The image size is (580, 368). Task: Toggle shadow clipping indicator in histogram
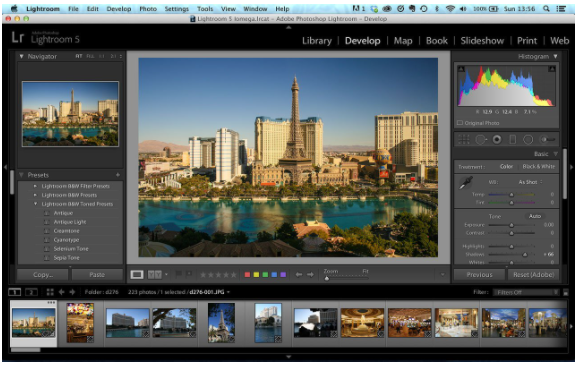coord(461,69)
